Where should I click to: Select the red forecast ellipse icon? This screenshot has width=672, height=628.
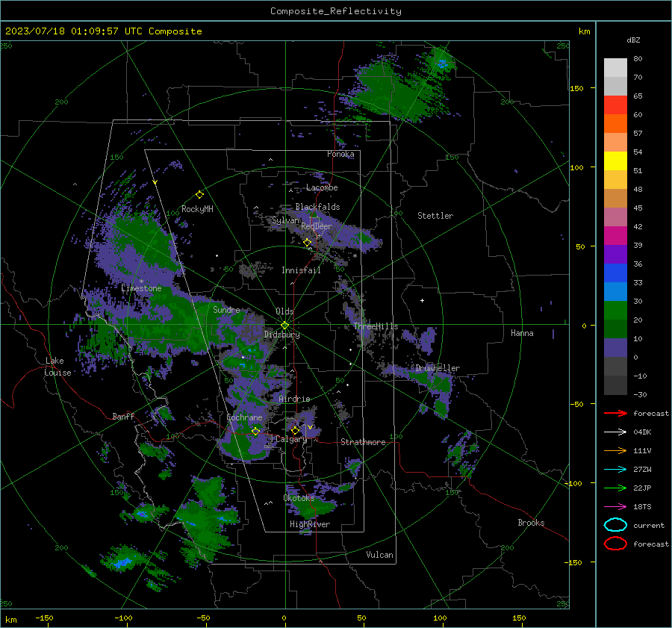coord(615,544)
